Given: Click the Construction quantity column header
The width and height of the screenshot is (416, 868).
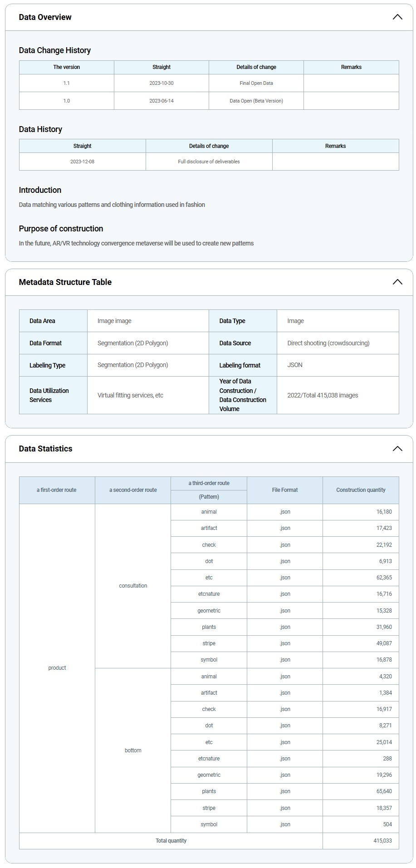Looking at the screenshot, I should click(x=361, y=490).
